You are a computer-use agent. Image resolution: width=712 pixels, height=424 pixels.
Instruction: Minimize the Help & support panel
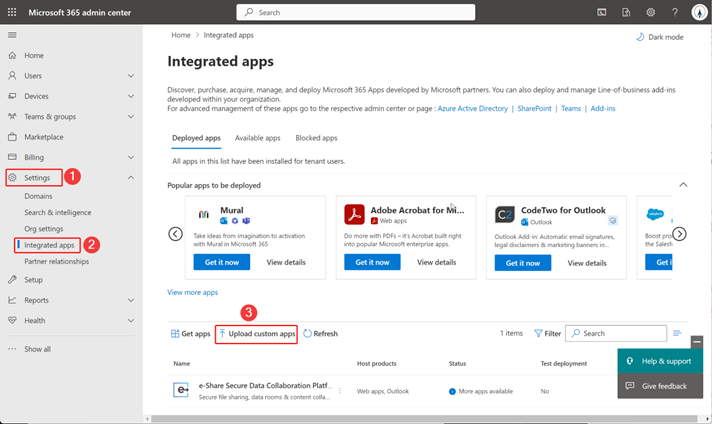coord(697,341)
